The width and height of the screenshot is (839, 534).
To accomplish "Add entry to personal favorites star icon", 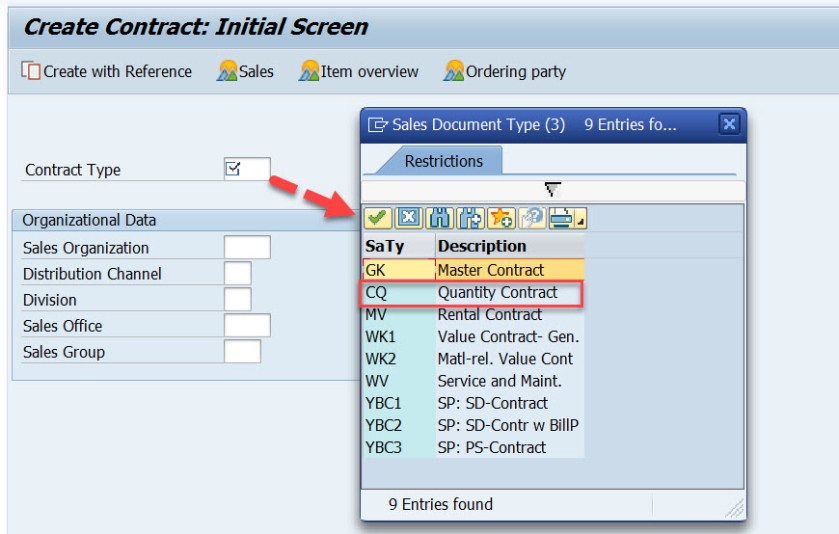I will pos(501,218).
